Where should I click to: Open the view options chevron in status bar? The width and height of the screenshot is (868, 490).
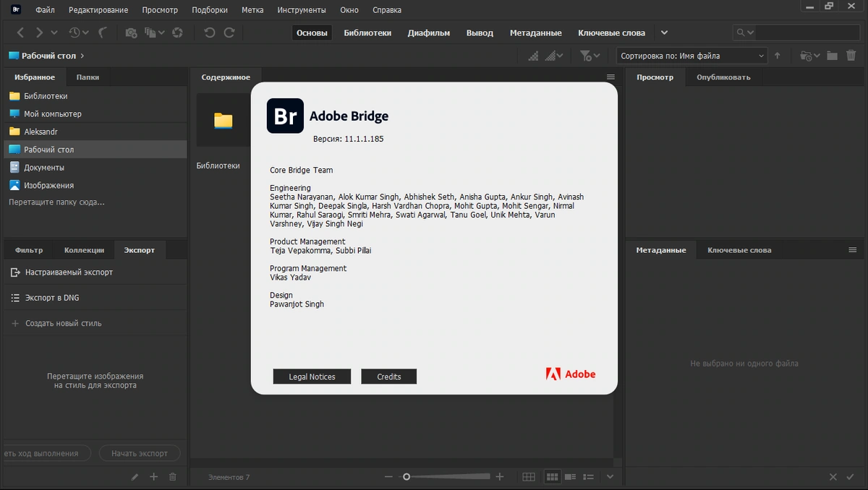[610, 477]
